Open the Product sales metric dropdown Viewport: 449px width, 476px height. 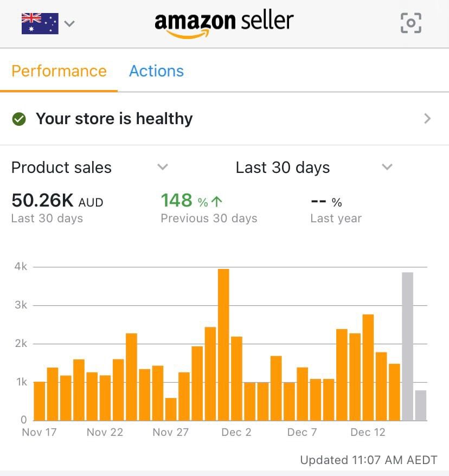(x=163, y=168)
